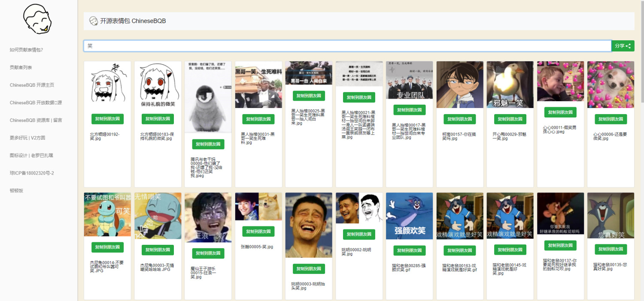Copy 猫和老鼠00137 Jerry meme to friend circle
This screenshot has width=644, height=301.
[x=560, y=245]
